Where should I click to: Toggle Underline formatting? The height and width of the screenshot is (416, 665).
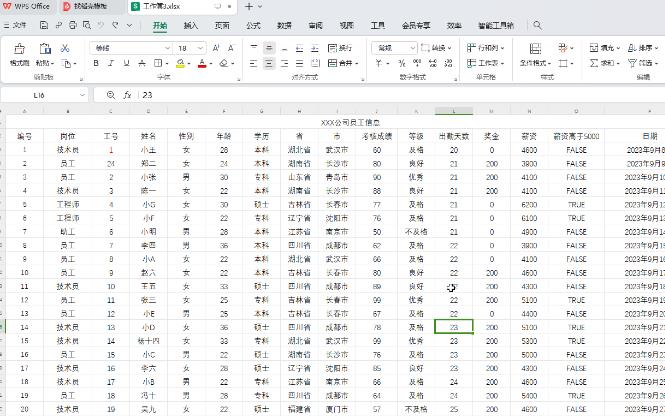click(x=126, y=63)
